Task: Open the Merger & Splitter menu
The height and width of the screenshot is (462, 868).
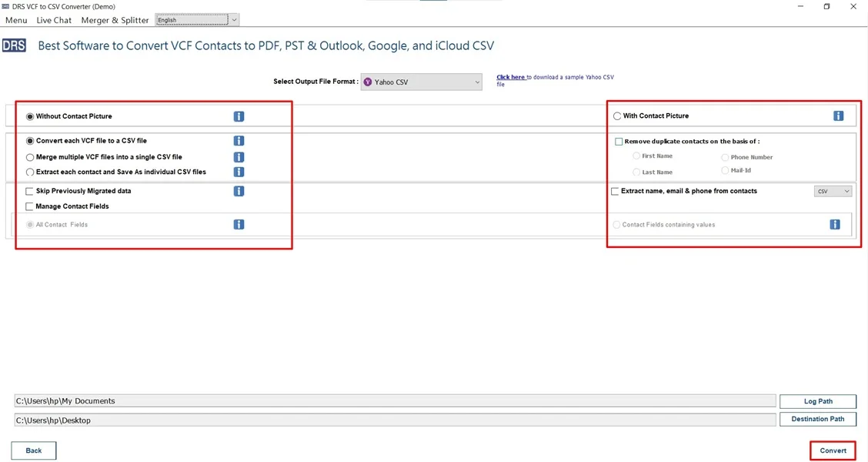Action: [115, 20]
